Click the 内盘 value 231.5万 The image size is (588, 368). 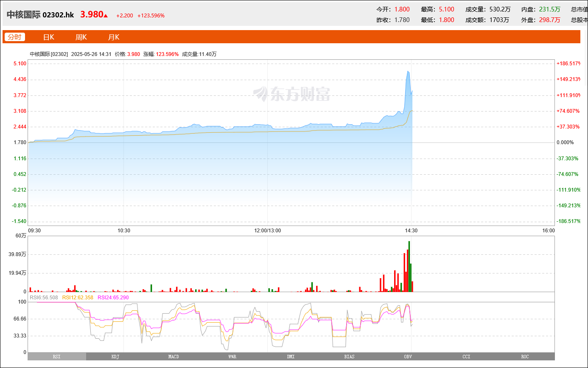click(550, 9)
